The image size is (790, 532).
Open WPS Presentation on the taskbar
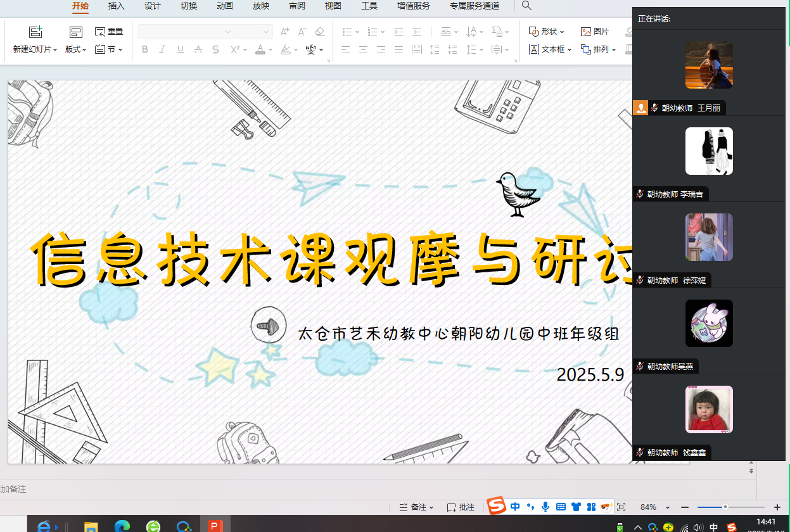point(215,525)
